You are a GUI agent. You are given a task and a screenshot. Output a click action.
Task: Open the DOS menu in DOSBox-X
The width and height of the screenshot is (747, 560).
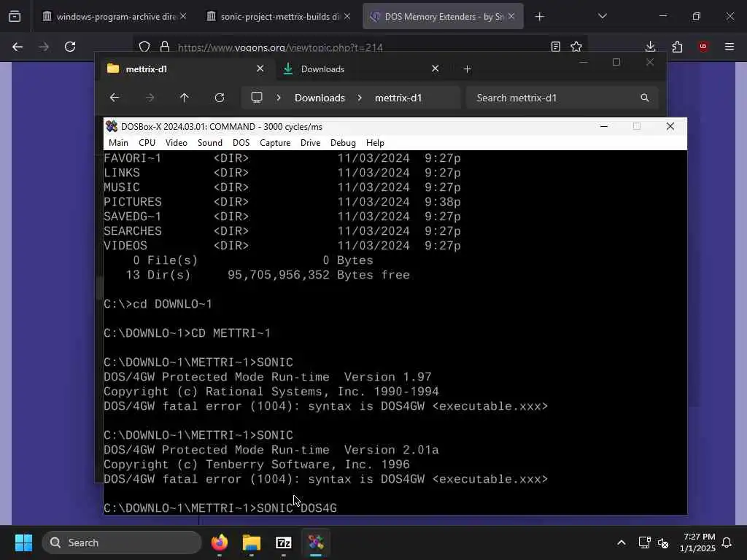click(241, 143)
